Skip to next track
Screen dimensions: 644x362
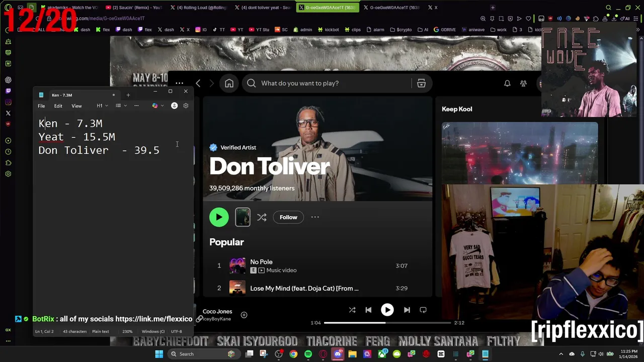tap(407, 310)
